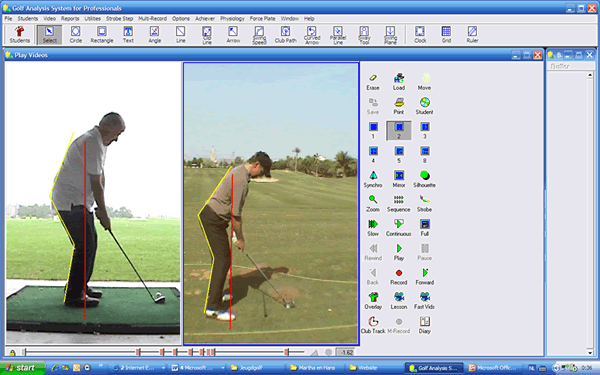Activate the Sway Tool
Viewport: 600px width, 375px height.
click(364, 35)
